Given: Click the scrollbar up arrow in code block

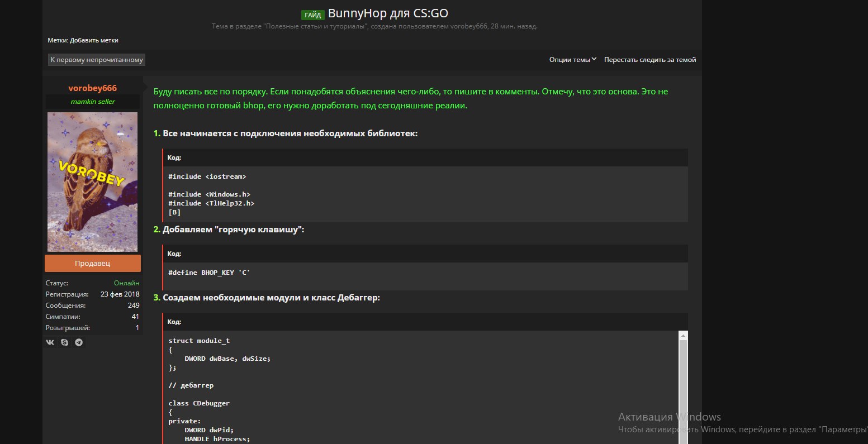Looking at the screenshot, I should tap(682, 336).
